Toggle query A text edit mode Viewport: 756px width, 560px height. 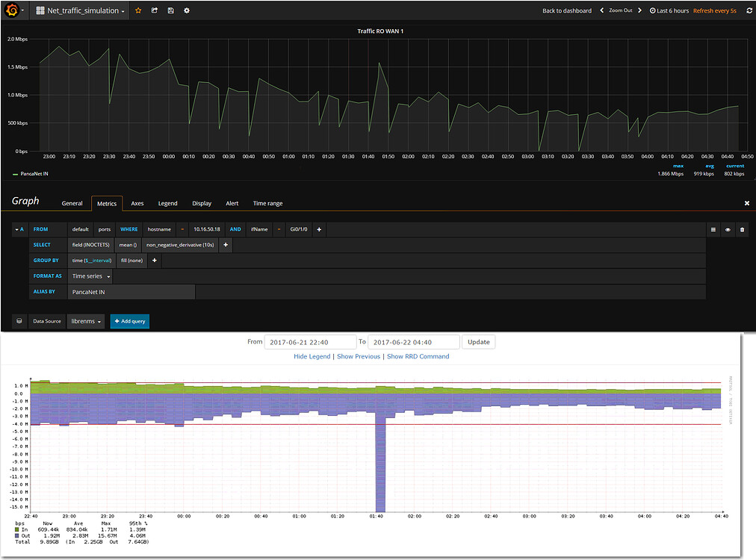pos(712,229)
